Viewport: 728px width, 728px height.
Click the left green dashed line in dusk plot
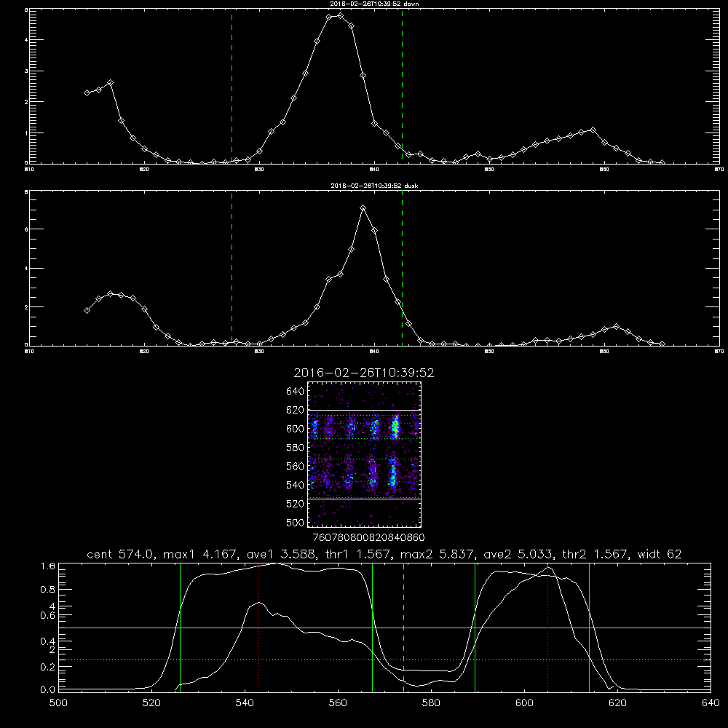pyautogui.click(x=232, y=269)
